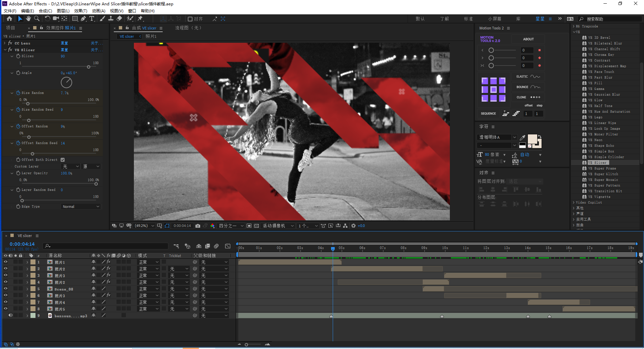The image size is (644, 349).
Task: Collapse the VE Slicer effect properties
Action: click(5, 50)
